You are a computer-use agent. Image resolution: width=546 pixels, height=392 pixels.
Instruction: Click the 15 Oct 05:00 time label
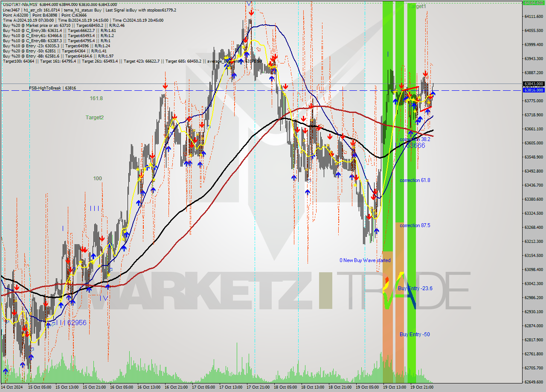(39, 387)
